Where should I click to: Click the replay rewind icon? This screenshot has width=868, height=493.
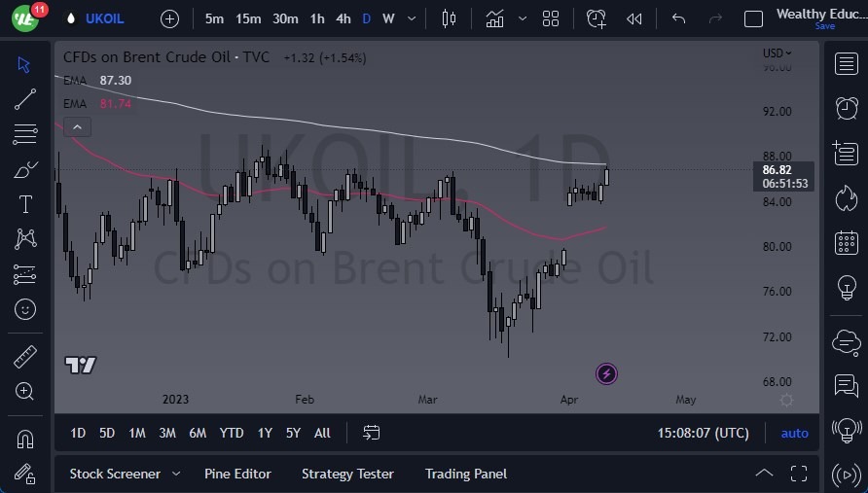click(634, 18)
